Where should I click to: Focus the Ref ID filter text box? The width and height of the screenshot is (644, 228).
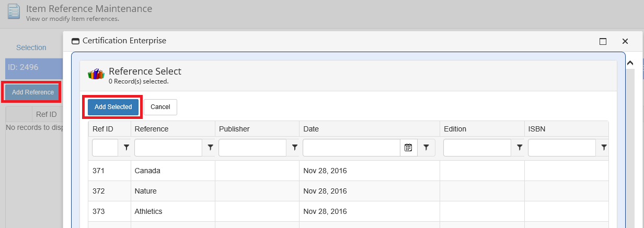pos(105,148)
